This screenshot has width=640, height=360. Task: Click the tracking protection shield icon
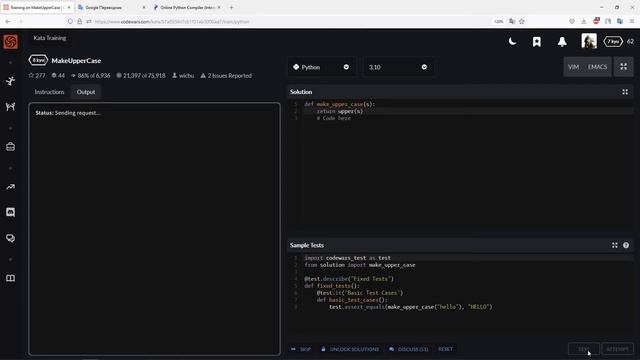70,21
